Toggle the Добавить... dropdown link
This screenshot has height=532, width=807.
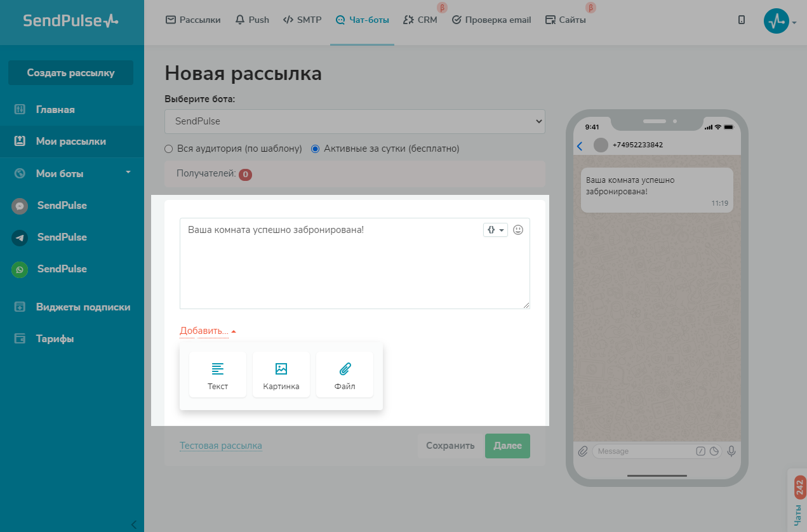click(208, 331)
